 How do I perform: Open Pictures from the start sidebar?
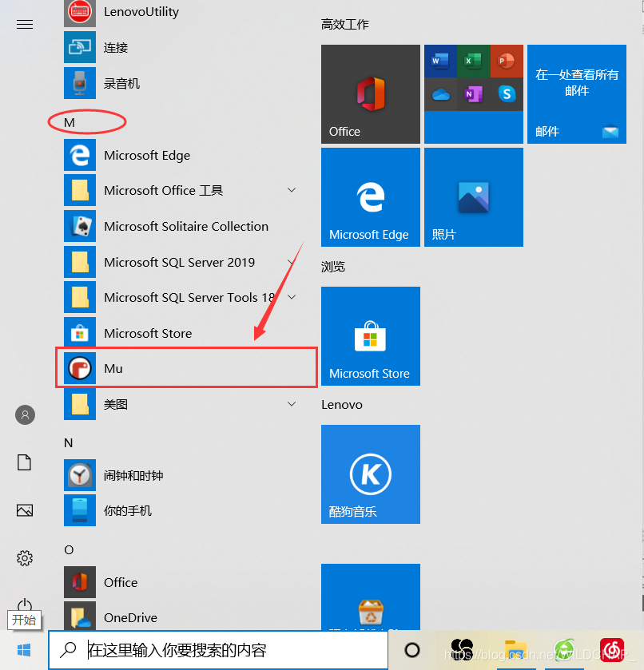tap(25, 510)
